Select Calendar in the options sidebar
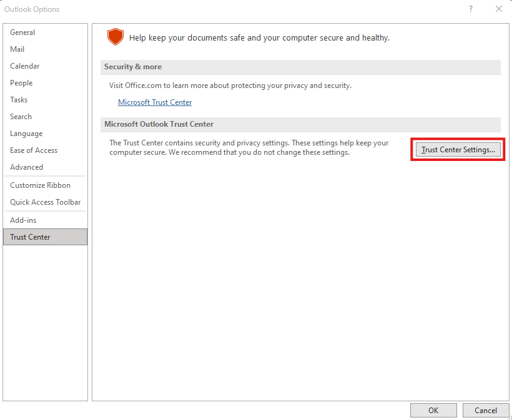Image resolution: width=512 pixels, height=420 pixels. [25, 66]
